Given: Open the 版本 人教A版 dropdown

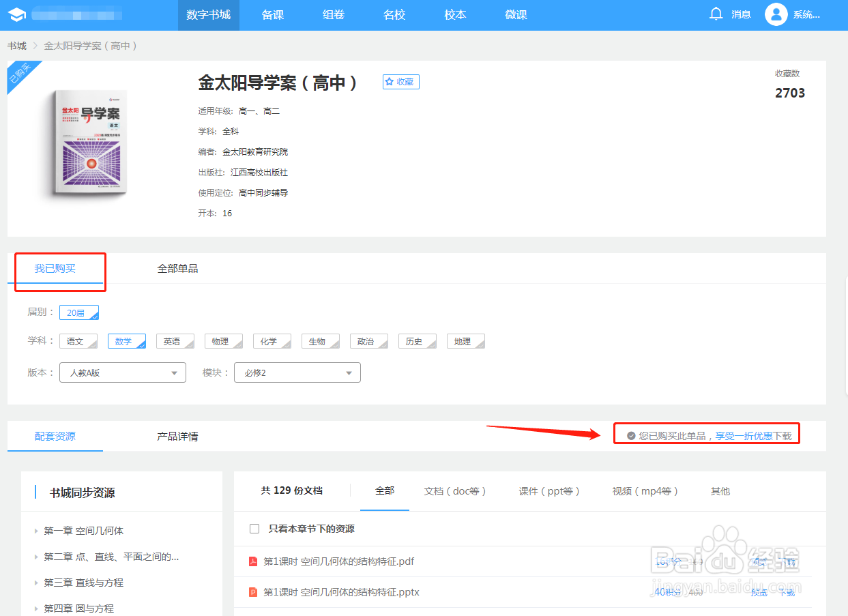Looking at the screenshot, I should pos(123,372).
